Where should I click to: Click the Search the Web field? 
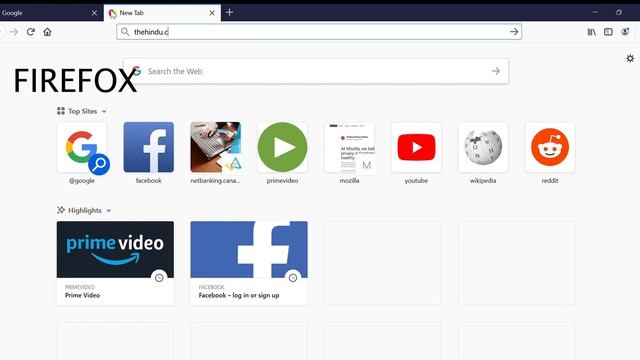316,71
